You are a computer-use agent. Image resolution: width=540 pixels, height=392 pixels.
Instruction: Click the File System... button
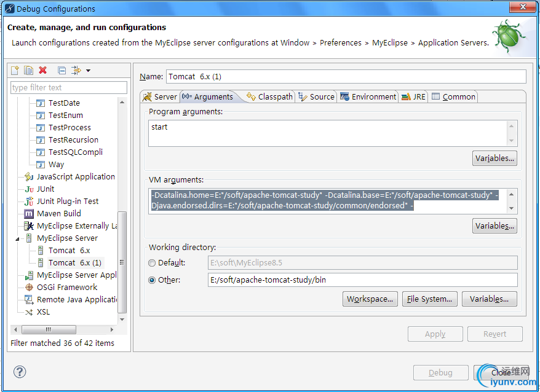click(429, 299)
